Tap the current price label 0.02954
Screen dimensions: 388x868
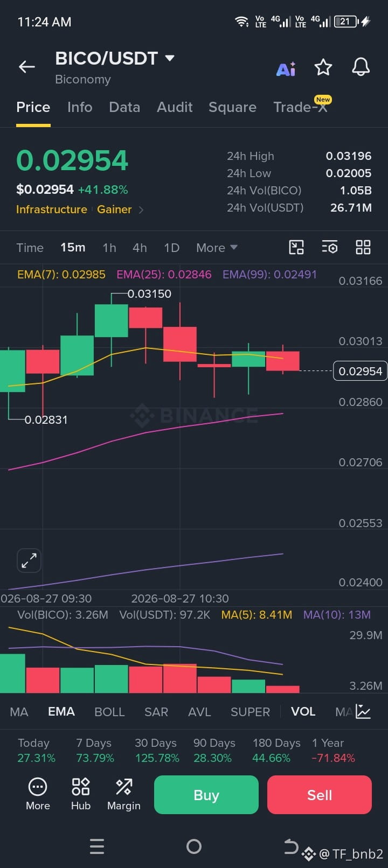[360, 371]
